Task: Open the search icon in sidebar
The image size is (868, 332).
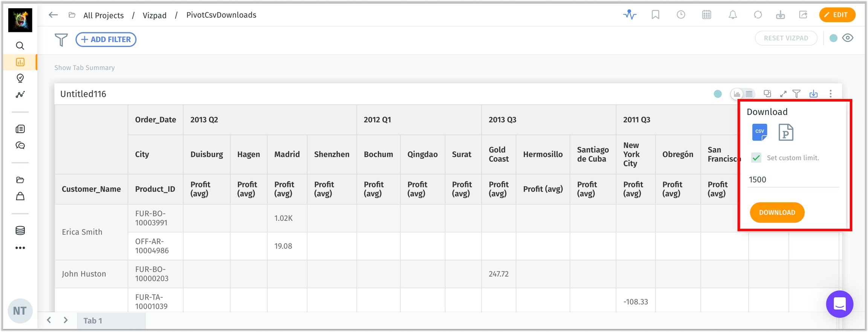Action: tap(20, 46)
